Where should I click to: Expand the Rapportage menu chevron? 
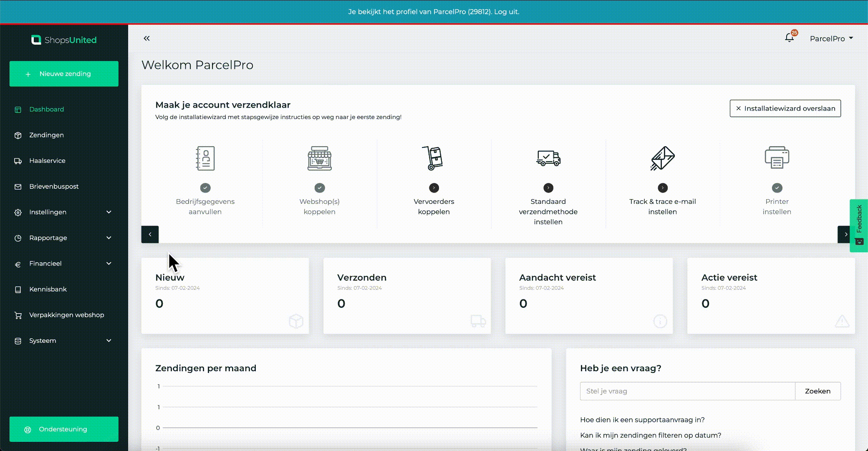(109, 238)
